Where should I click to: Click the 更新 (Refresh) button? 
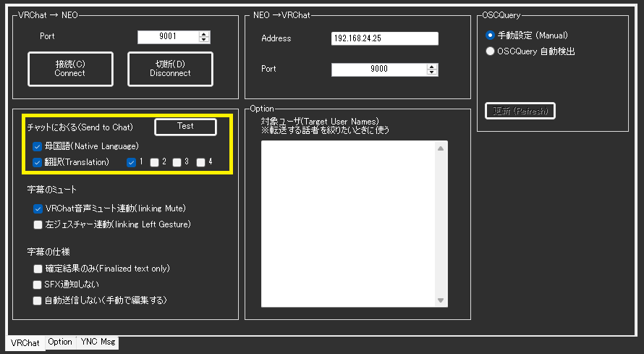coord(520,111)
